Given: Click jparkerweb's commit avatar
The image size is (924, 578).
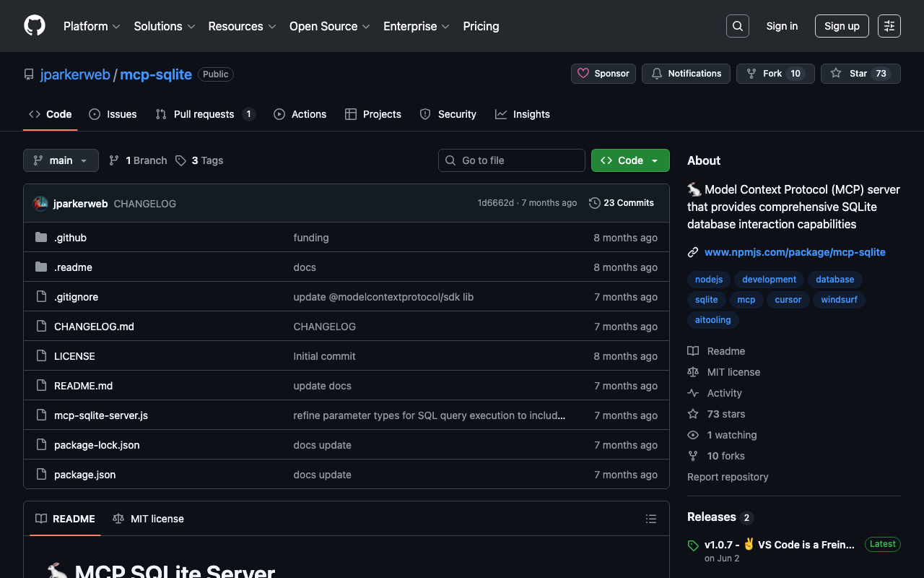Looking at the screenshot, I should point(40,204).
